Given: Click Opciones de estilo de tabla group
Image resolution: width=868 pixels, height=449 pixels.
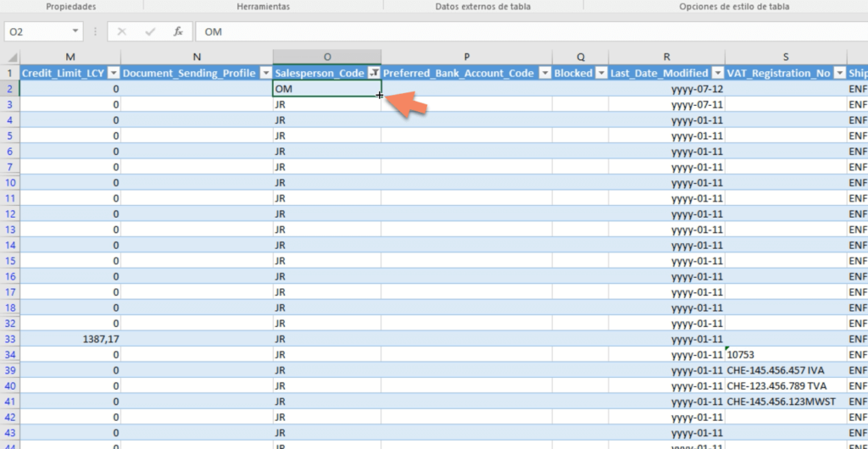Looking at the screenshot, I should [x=734, y=6].
